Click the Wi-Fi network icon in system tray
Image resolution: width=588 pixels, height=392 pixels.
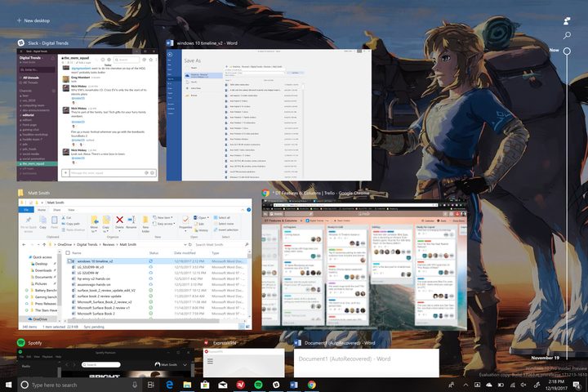click(x=512, y=385)
